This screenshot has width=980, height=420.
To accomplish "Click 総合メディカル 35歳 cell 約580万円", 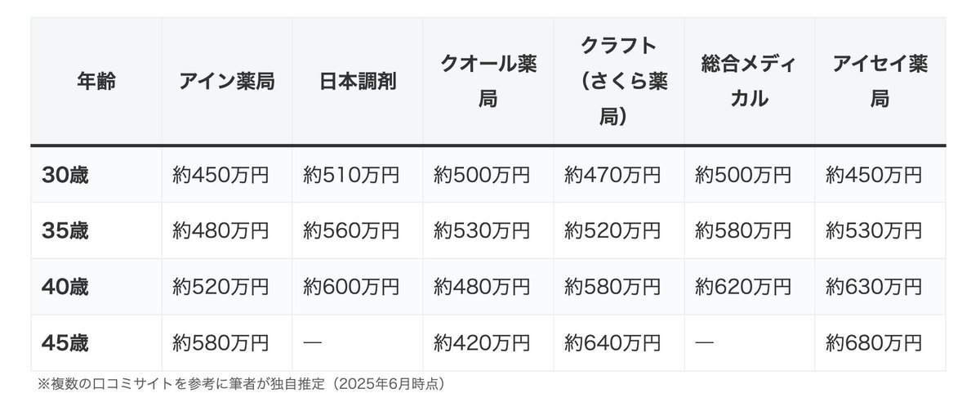I will 743,231.
